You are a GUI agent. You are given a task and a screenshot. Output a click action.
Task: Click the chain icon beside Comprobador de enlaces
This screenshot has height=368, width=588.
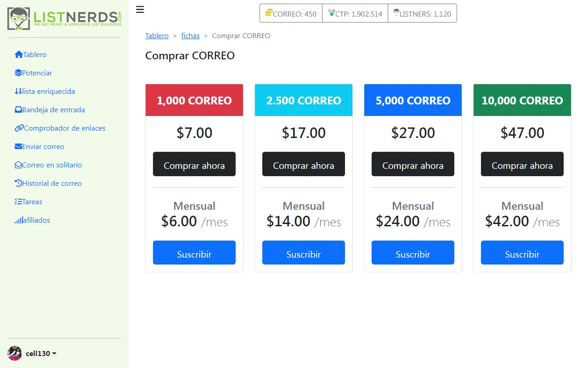(19, 128)
